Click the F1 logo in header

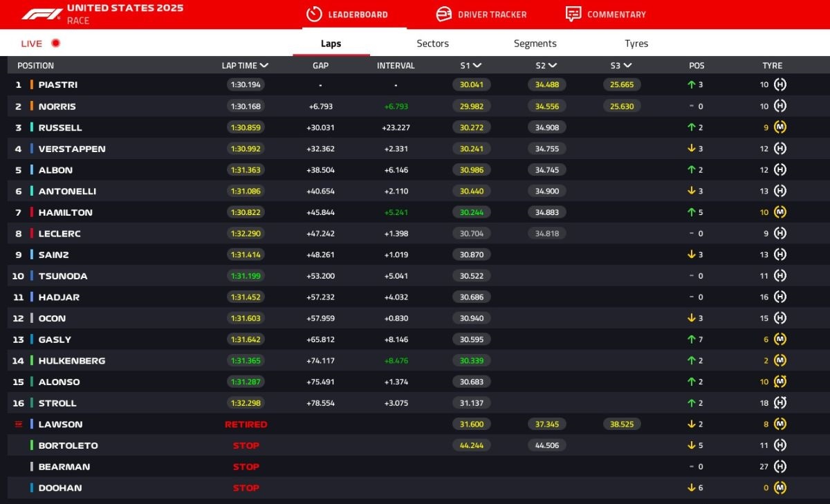41,14
